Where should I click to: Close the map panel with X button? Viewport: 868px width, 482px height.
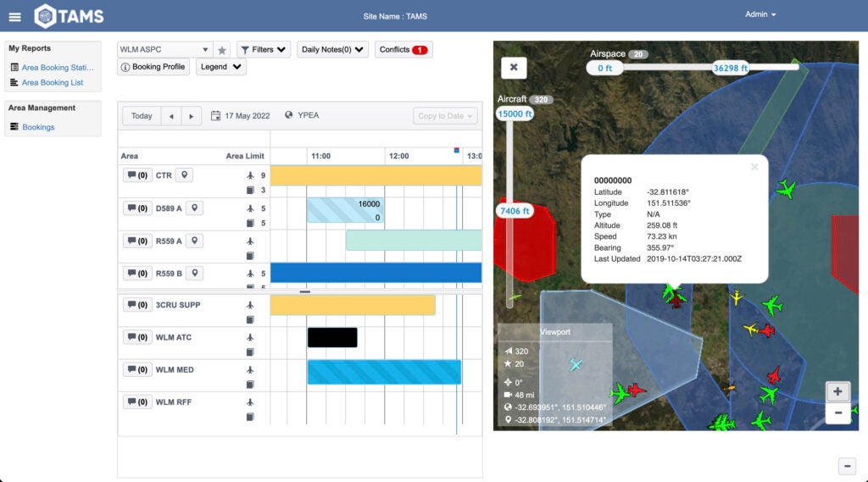514,68
